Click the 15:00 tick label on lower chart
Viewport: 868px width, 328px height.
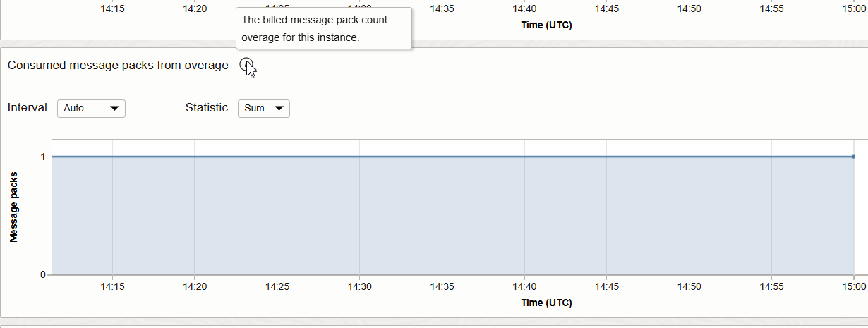coord(853,287)
